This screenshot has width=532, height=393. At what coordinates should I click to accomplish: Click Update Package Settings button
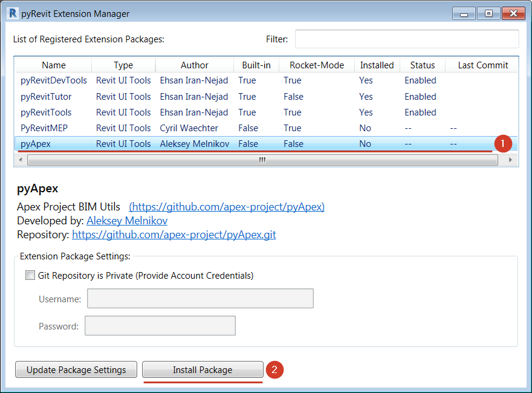click(76, 369)
